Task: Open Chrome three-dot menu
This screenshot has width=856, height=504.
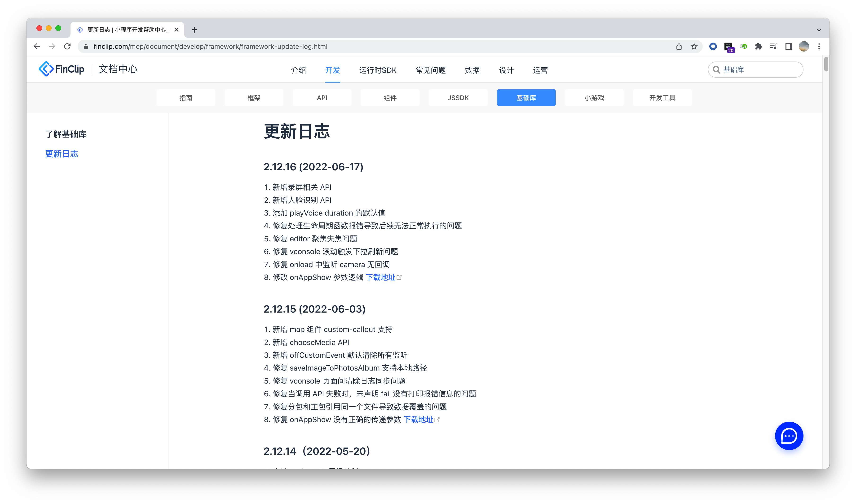Action: point(819,47)
